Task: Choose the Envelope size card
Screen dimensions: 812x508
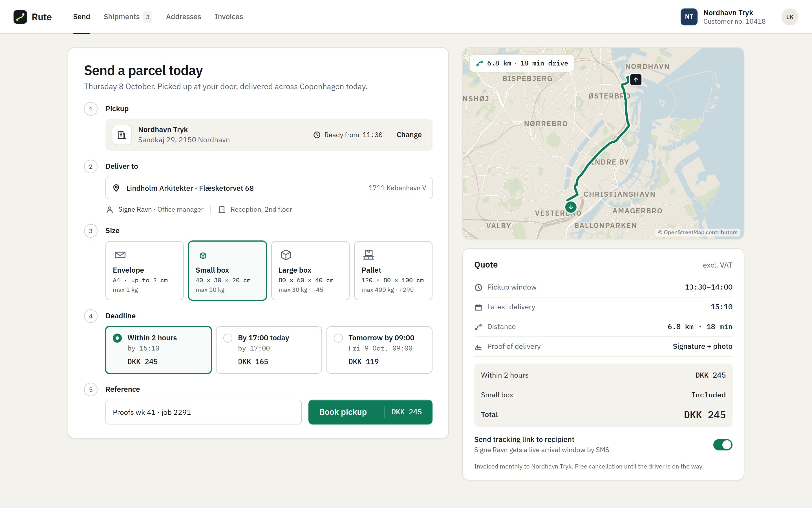Action: [x=145, y=270]
